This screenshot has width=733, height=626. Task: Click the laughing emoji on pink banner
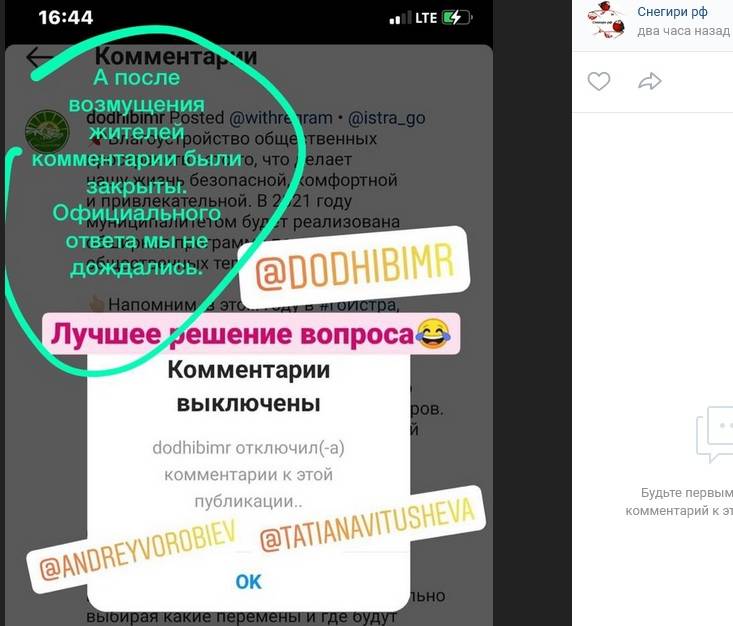[x=433, y=334]
